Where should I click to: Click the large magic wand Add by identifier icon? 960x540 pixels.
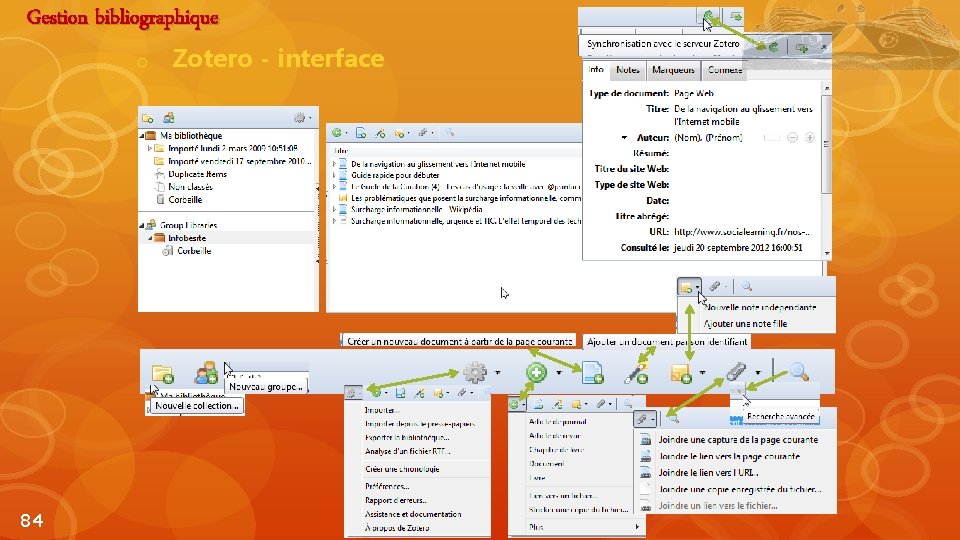[x=636, y=372]
